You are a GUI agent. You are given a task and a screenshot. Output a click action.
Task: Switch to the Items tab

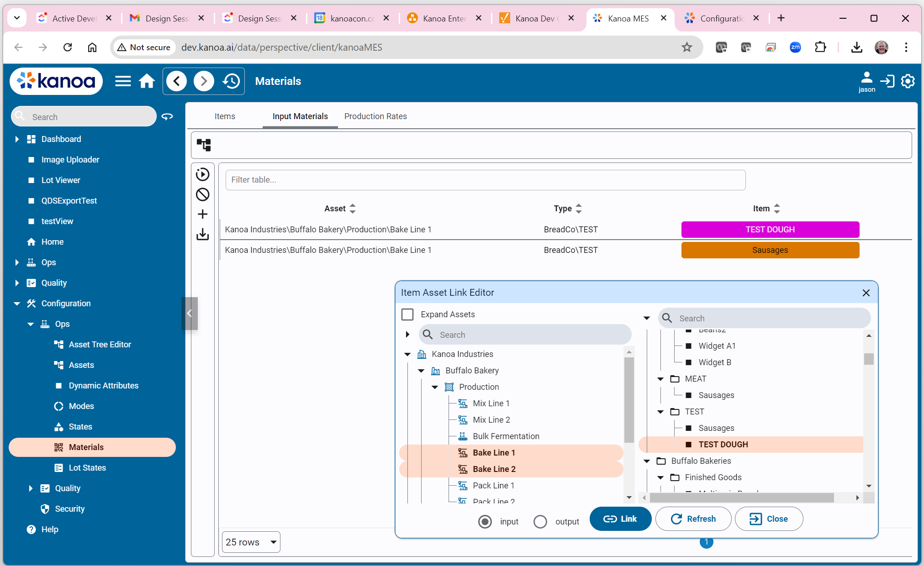point(225,116)
